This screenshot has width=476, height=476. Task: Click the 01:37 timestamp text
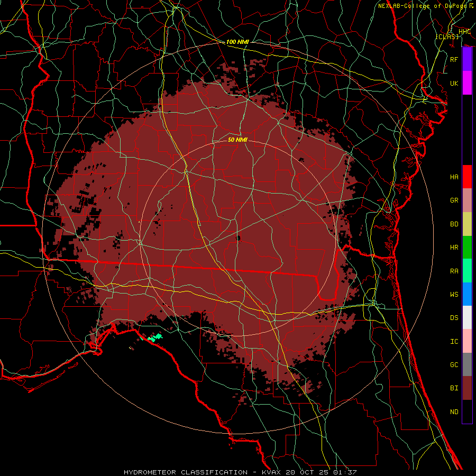coord(344,472)
